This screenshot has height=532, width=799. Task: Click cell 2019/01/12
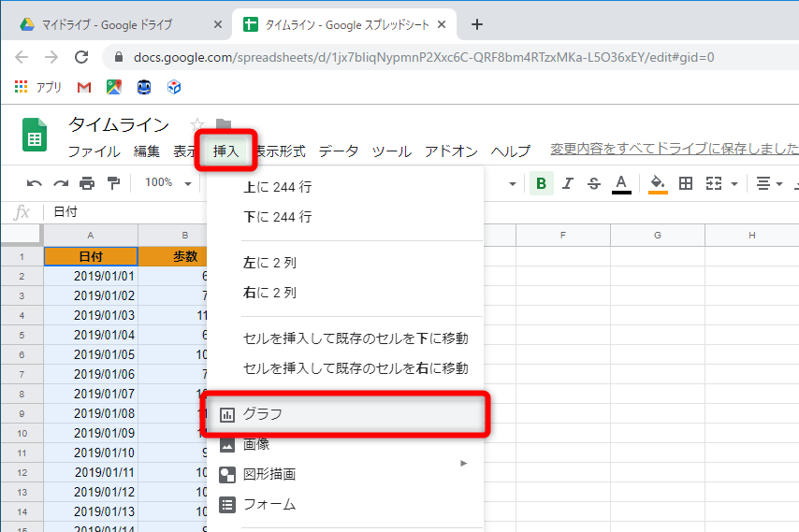click(x=91, y=493)
